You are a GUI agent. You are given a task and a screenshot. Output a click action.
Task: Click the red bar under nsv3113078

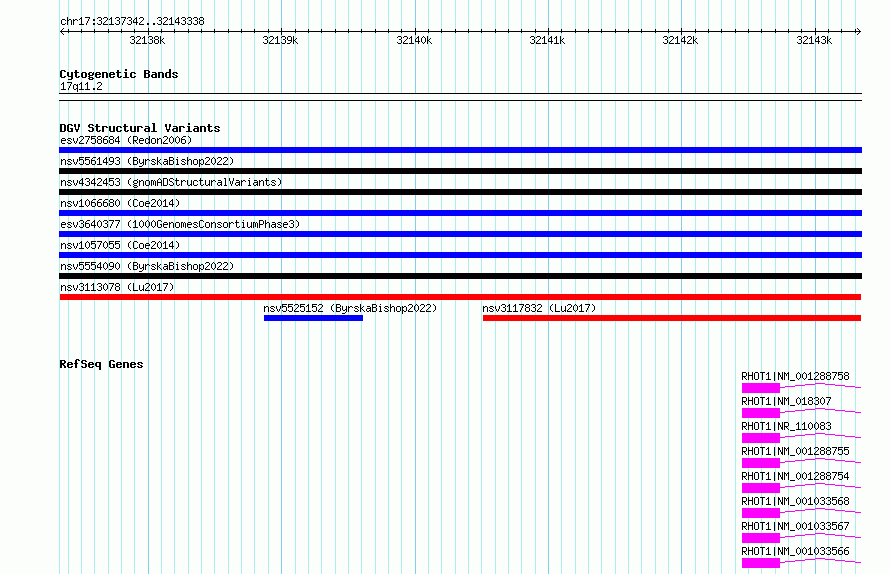(x=460, y=297)
